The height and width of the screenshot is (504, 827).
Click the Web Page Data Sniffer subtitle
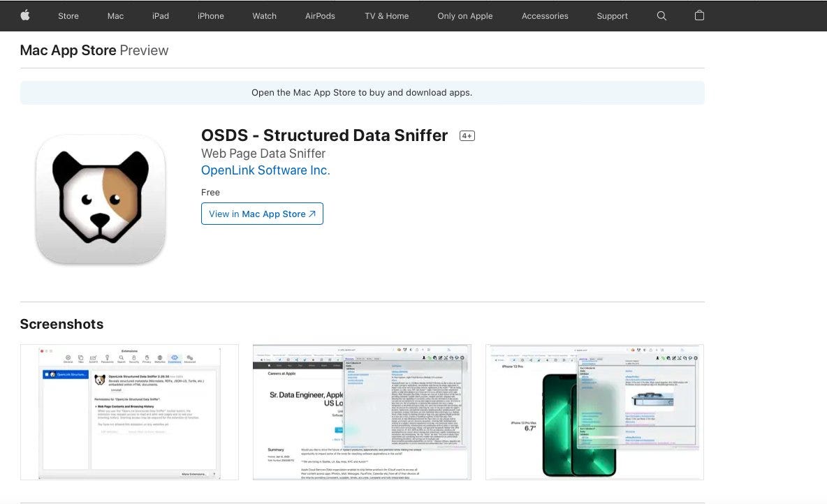(263, 154)
